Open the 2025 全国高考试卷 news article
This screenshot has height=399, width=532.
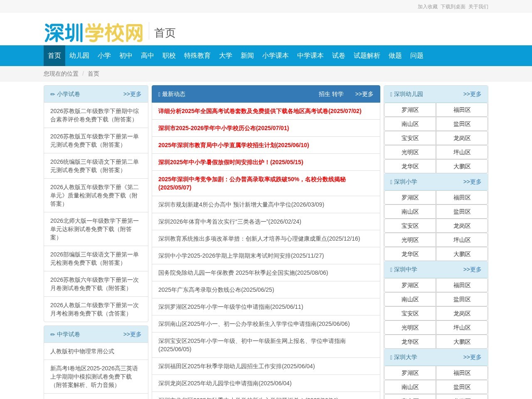[259, 111]
